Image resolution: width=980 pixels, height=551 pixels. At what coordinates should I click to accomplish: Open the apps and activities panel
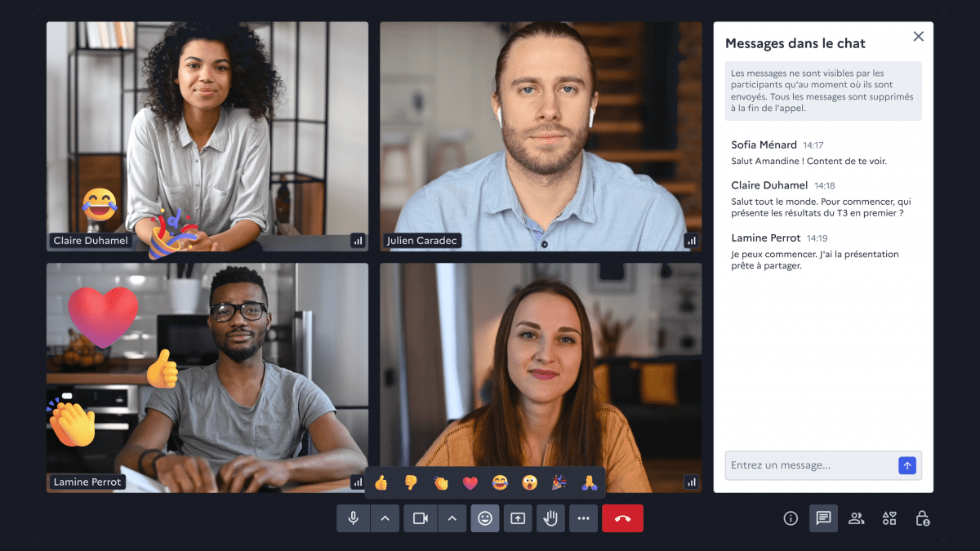[889, 518]
